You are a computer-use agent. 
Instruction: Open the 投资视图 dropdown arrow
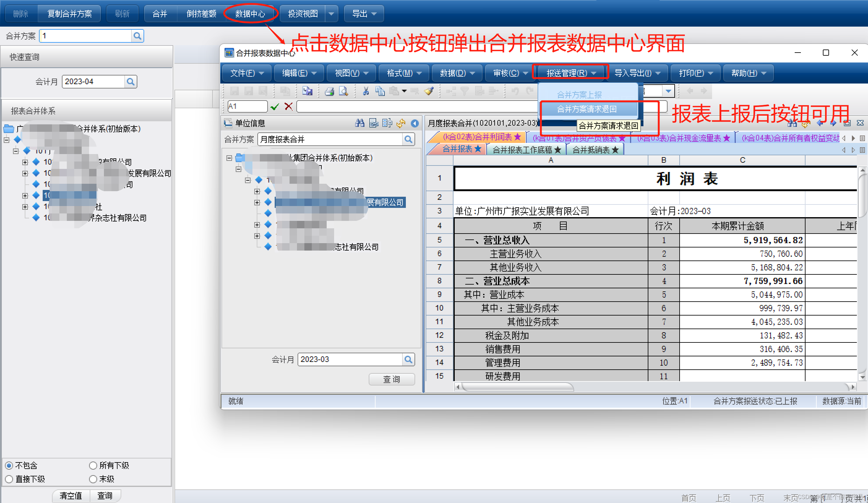coord(331,14)
